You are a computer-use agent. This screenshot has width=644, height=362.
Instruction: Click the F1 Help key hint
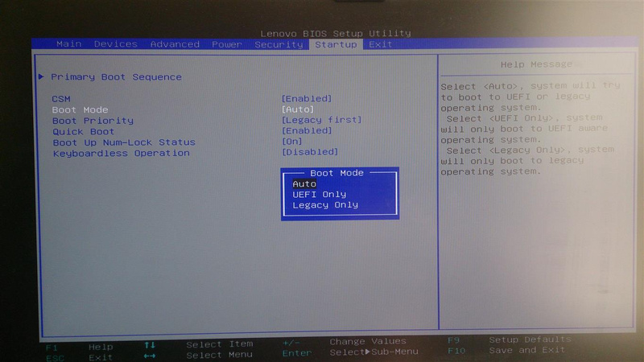tap(79, 348)
